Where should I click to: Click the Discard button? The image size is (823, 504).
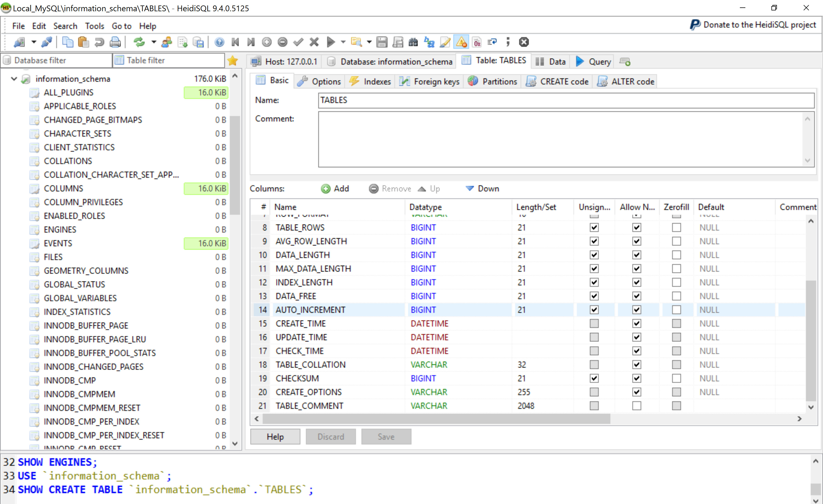331,437
